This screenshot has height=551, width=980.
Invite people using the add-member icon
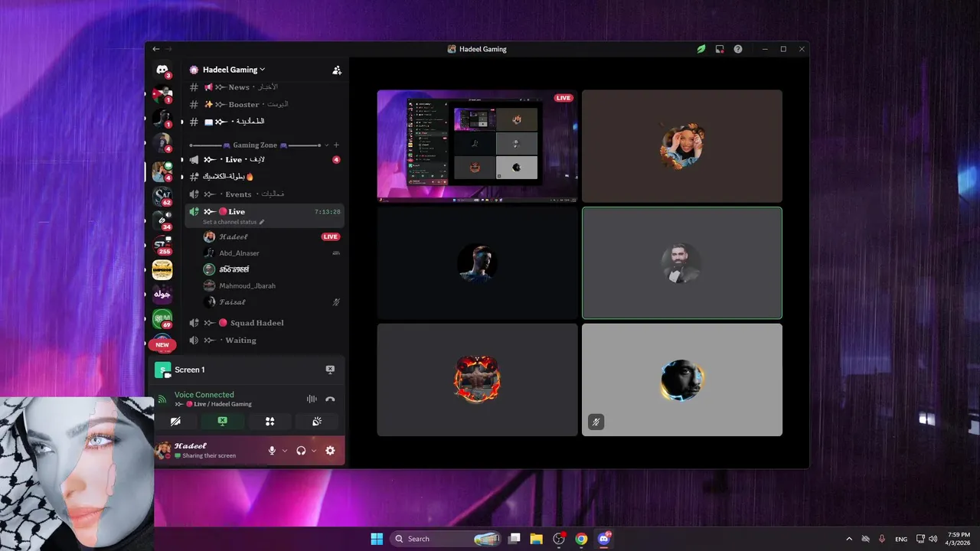point(337,70)
